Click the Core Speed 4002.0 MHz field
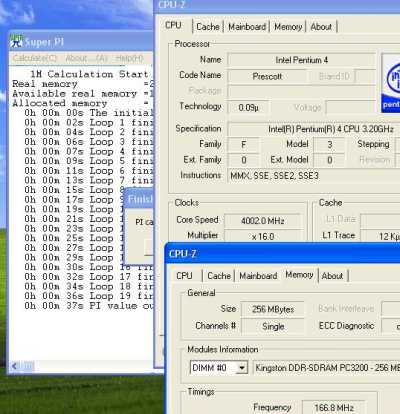This screenshot has height=414, width=400. [x=263, y=221]
